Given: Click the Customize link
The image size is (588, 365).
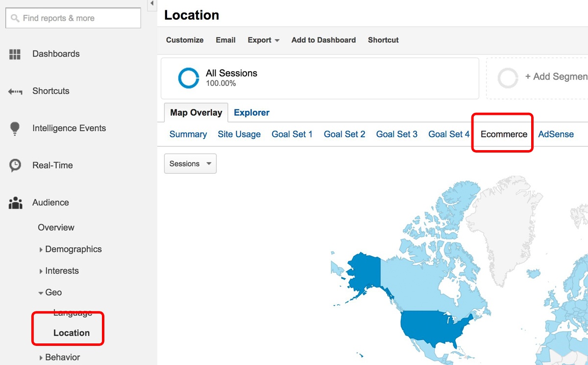Looking at the screenshot, I should click(184, 40).
